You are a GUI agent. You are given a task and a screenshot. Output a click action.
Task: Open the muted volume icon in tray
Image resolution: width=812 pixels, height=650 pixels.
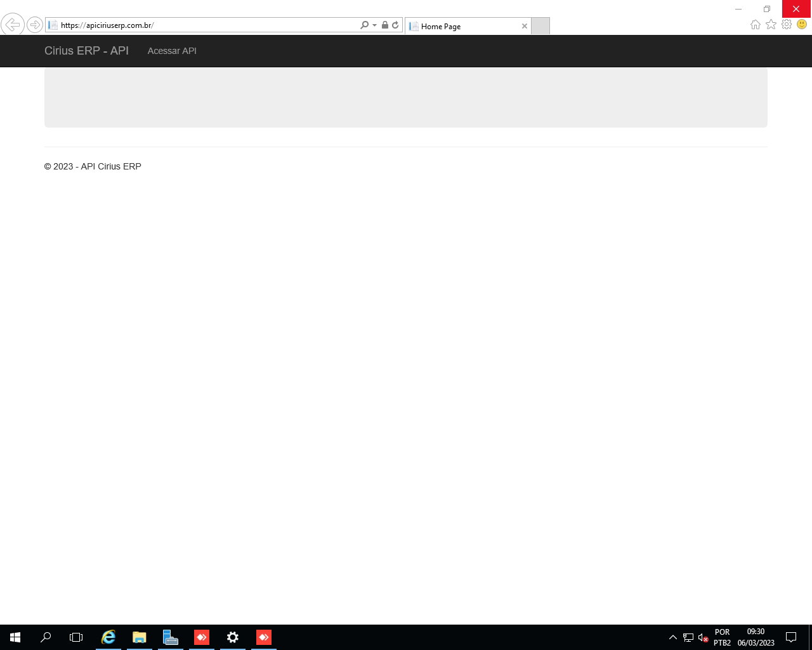tap(703, 637)
